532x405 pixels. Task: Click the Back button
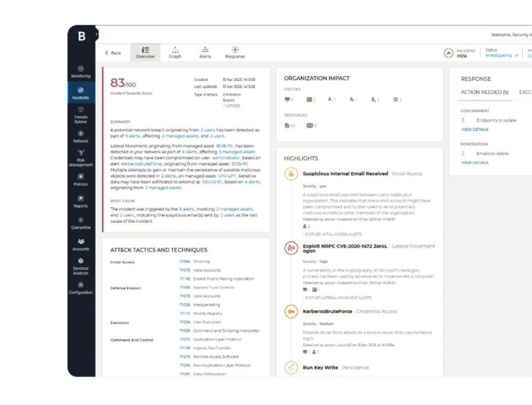112,53
